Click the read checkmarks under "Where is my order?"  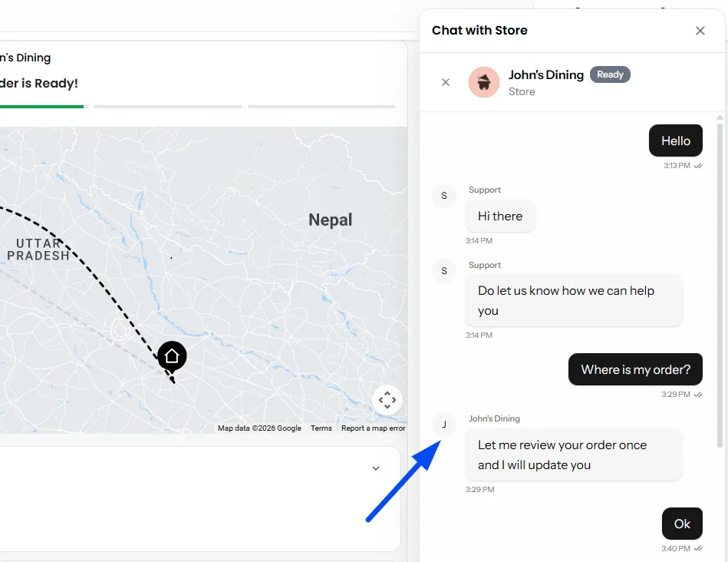click(x=698, y=395)
